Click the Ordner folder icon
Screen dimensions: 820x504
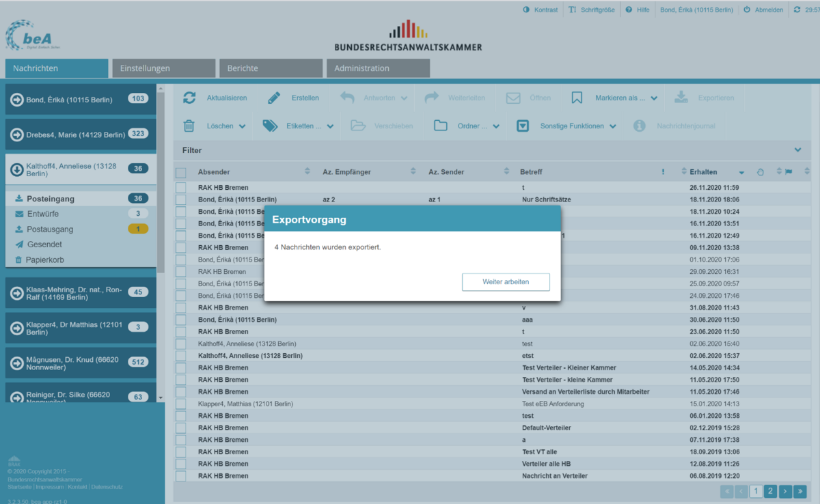point(441,126)
